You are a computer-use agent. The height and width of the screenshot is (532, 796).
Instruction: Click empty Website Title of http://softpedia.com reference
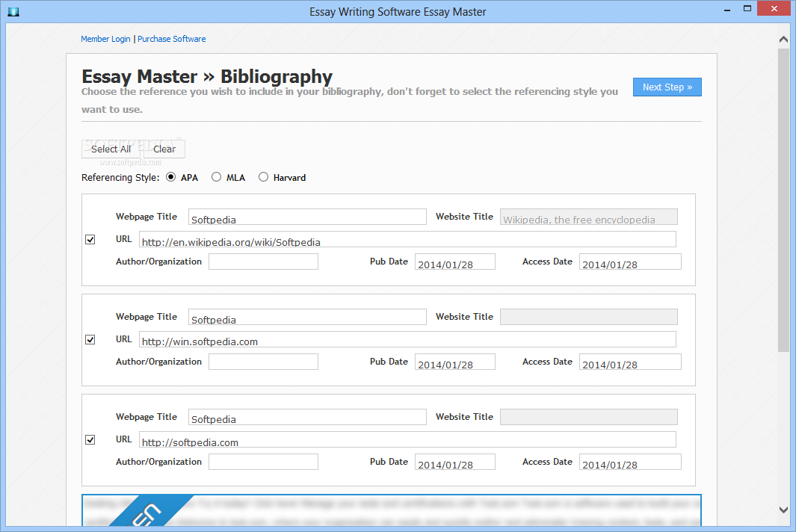(589, 417)
